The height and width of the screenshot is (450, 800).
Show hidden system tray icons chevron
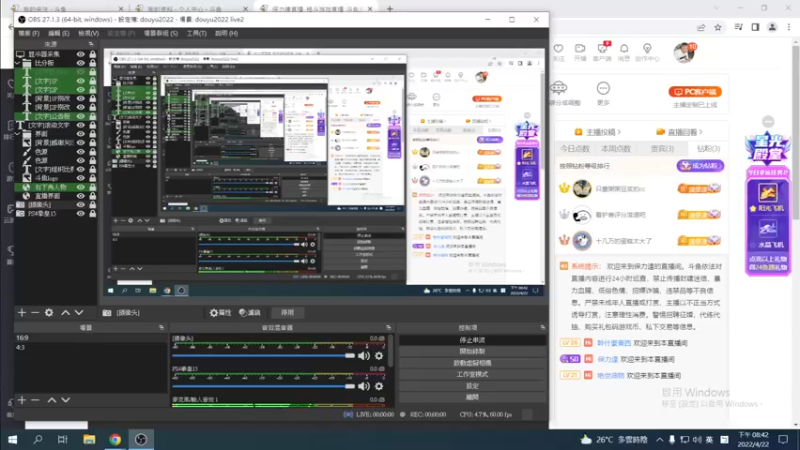coord(660,439)
